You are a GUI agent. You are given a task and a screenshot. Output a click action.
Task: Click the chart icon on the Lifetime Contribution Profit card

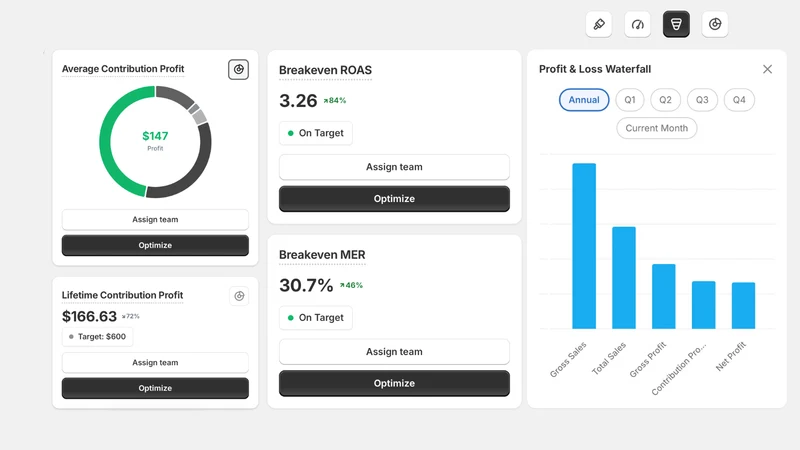(239, 296)
